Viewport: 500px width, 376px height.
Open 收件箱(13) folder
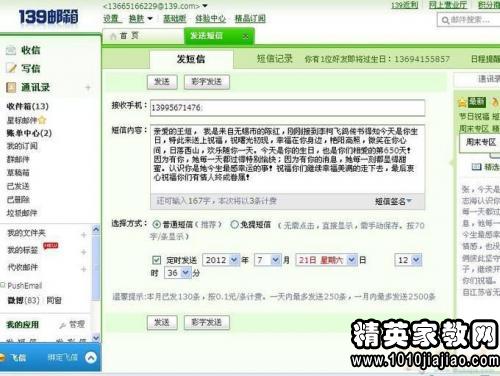click(28, 106)
